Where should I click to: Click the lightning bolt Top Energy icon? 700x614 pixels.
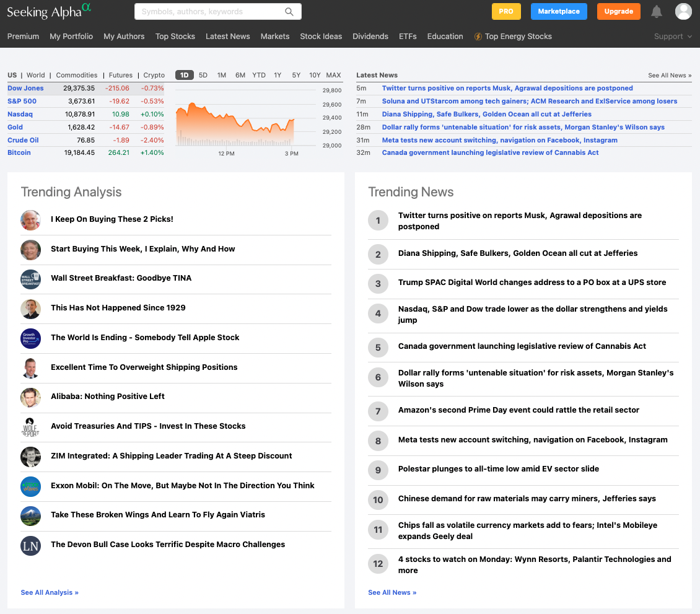coord(478,37)
